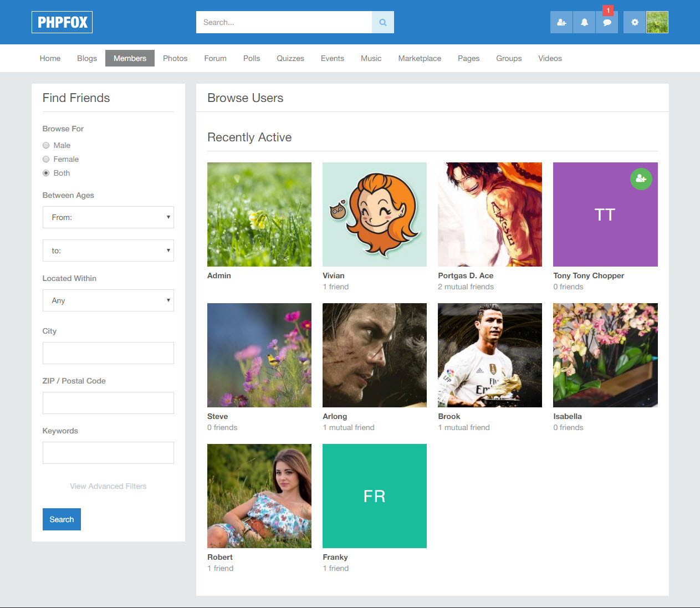Click the search magnifier button
700x608 pixels.
pos(382,22)
